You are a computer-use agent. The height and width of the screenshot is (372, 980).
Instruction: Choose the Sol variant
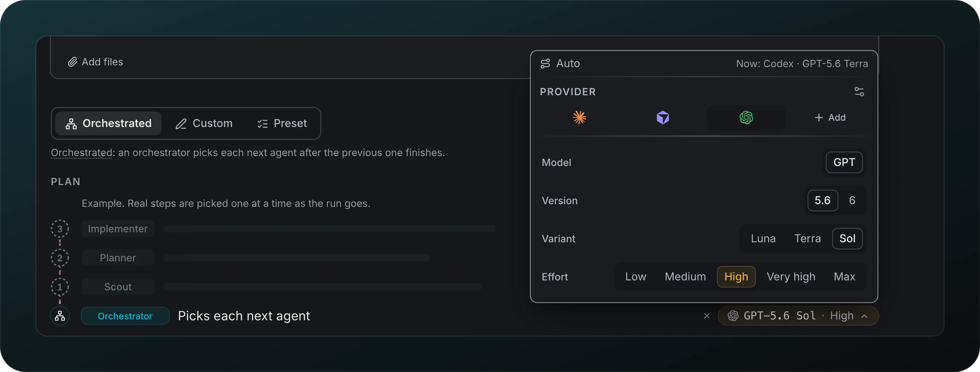click(847, 239)
